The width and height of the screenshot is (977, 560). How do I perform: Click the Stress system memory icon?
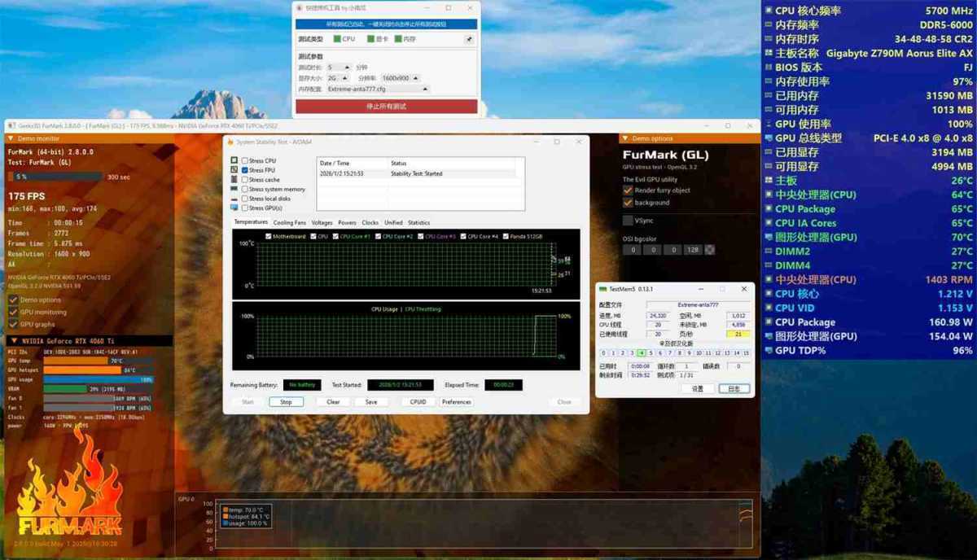[x=235, y=188]
